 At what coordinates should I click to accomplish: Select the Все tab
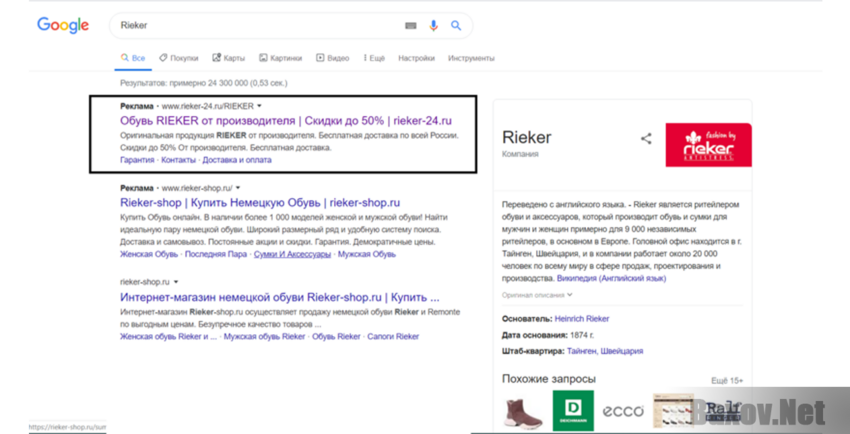(133, 58)
